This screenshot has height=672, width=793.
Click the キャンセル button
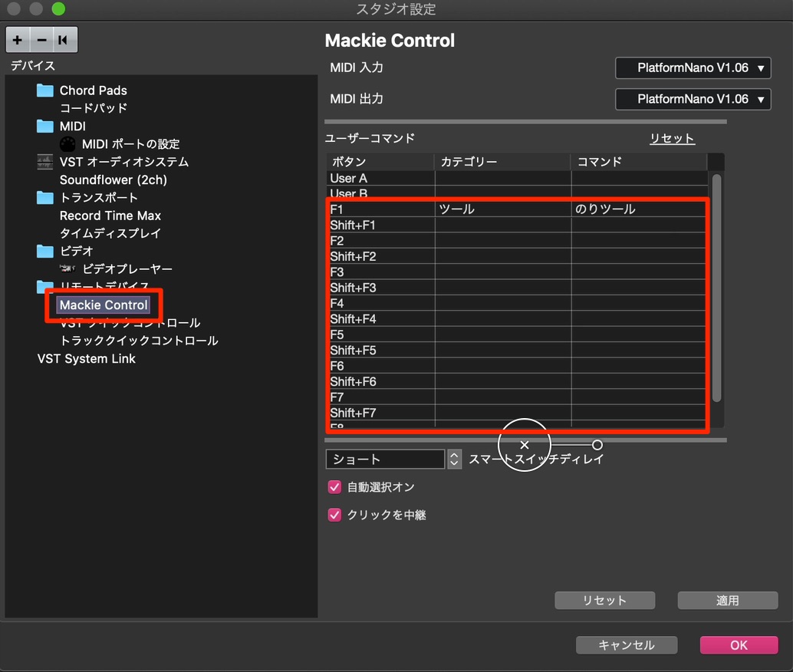pyautogui.click(x=627, y=645)
